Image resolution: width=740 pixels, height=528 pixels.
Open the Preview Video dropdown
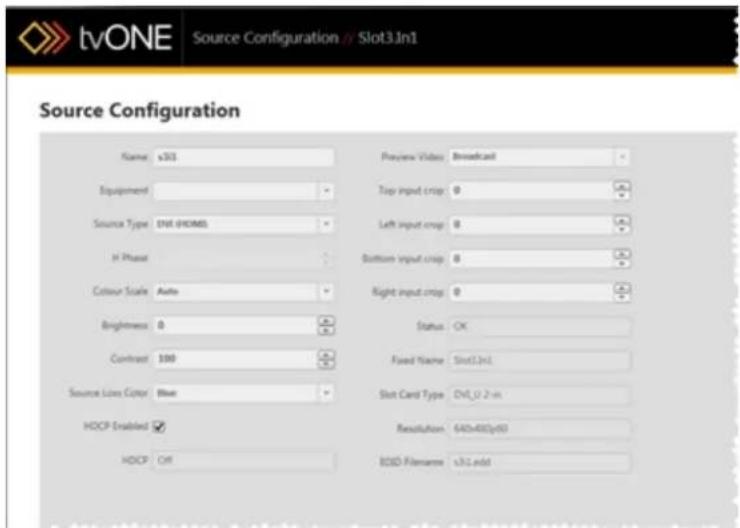tap(622, 157)
